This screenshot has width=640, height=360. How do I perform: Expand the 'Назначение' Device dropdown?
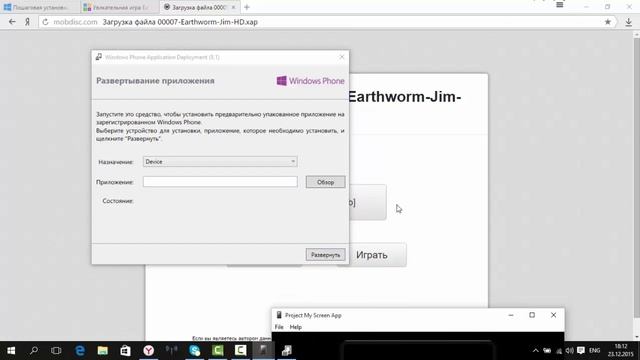(220, 162)
